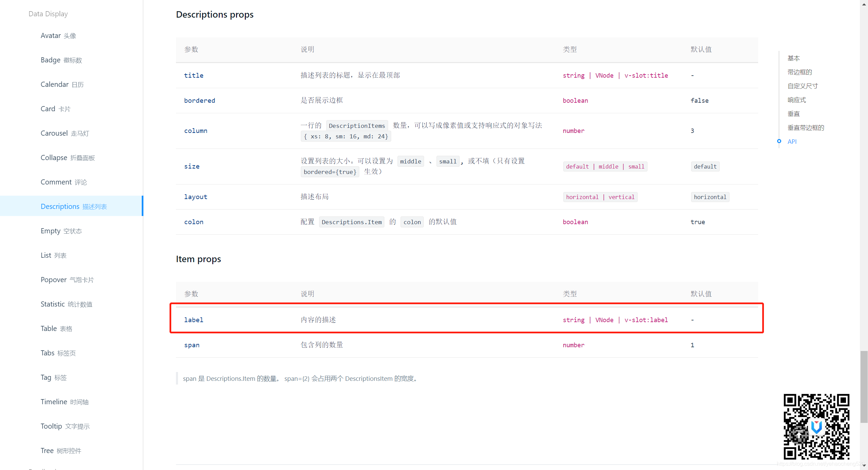
Task: Select Statistic 统计数值 in sidebar
Action: pyautogui.click(x=66, y=304)
